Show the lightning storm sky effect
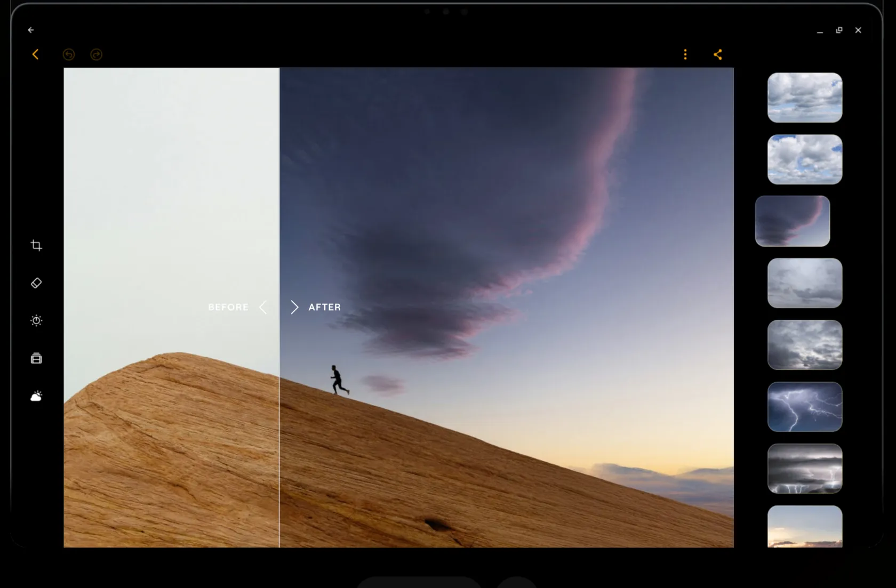This screenshot has height=588, width=896. tap(805, 407)
